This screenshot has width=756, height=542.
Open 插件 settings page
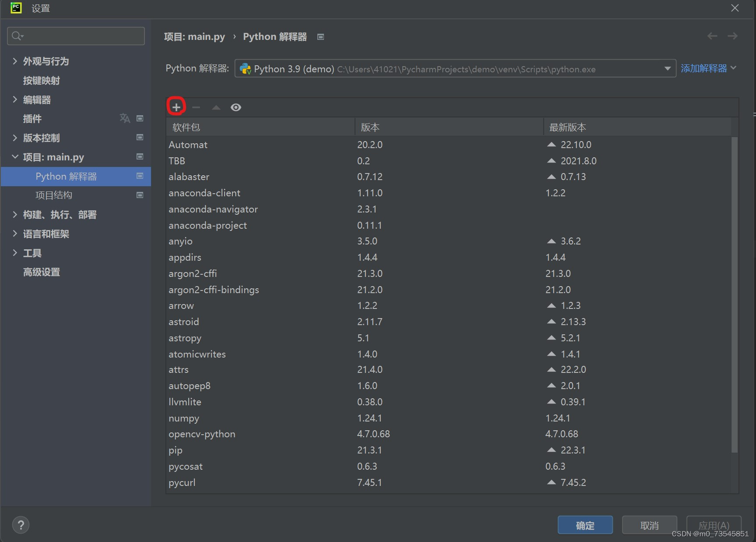tap(32, 119)
